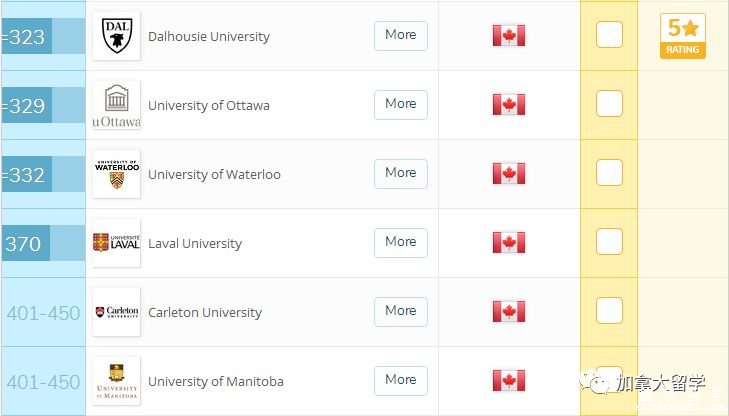
Task: Toggle the Carleton University compare checkbox
Action: pos(609,310)
